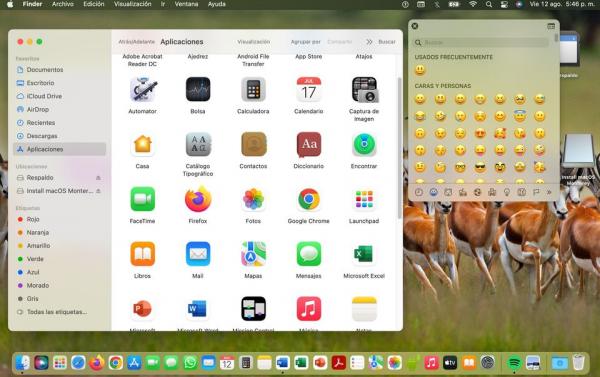Filter by the Rojo tag
600x377 pixels.
(x=59, y=219)
